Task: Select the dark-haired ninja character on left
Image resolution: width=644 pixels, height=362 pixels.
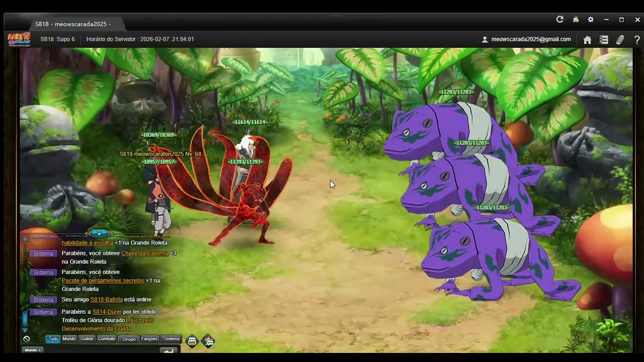Action: [159, 201]
